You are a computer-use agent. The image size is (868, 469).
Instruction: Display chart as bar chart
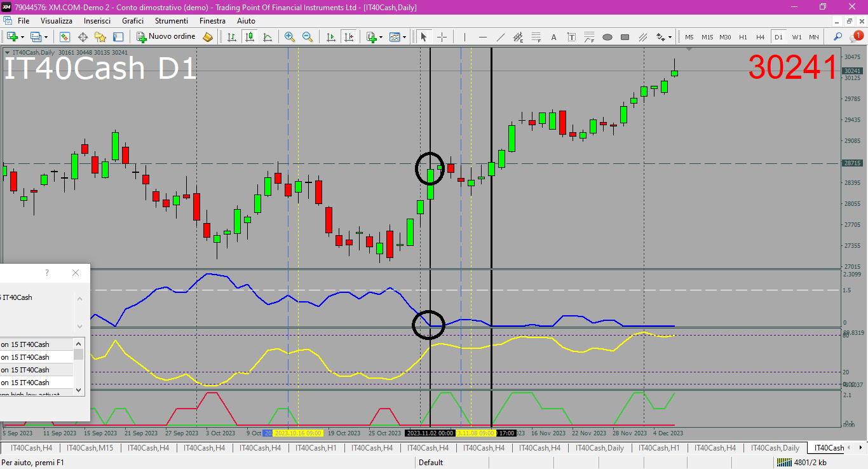pos(232,37)
